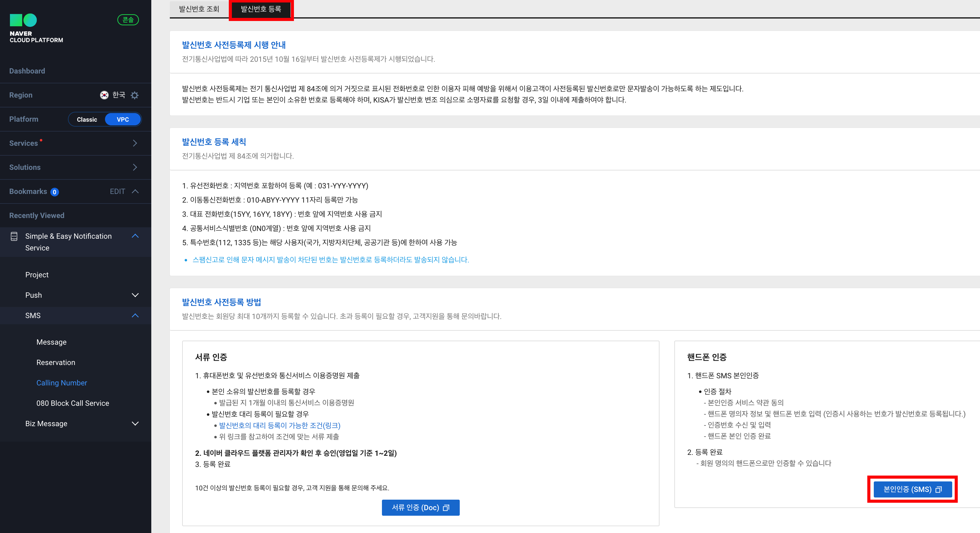
Task: Click 발신번호 사전등록 방법 heading
Action: (x=221, y=302)
